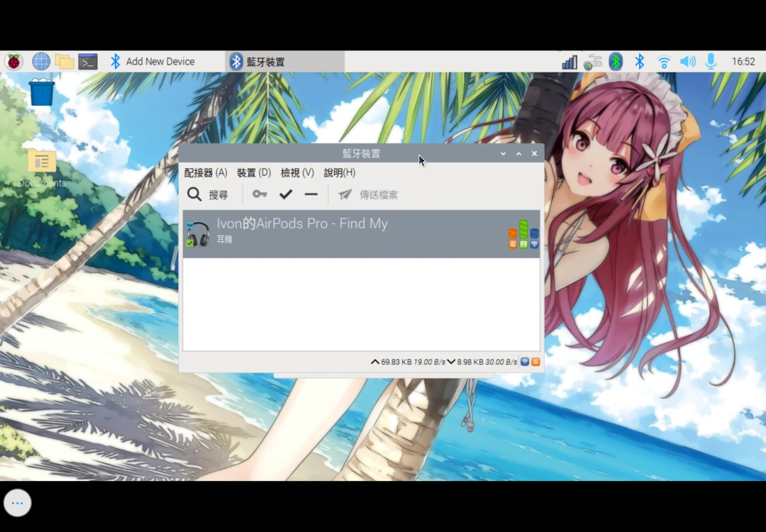Click the checkmark trust icon in toolbar
This screenshot has width=766, height=532.
click(x=286, y=194)
